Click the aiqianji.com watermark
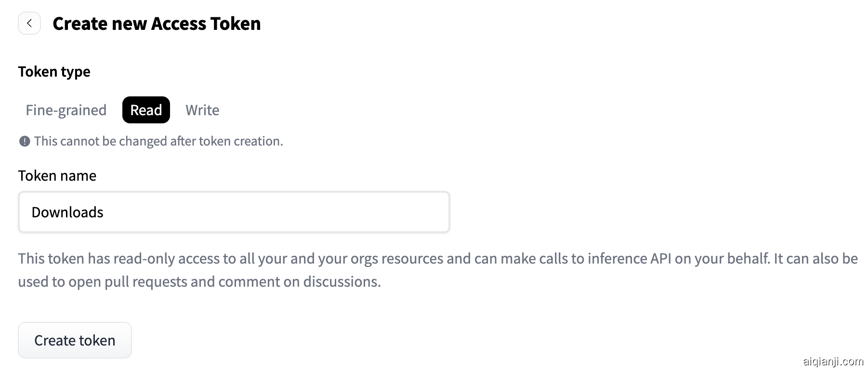This screenshot has width=868, height=372. coord(833,361)
